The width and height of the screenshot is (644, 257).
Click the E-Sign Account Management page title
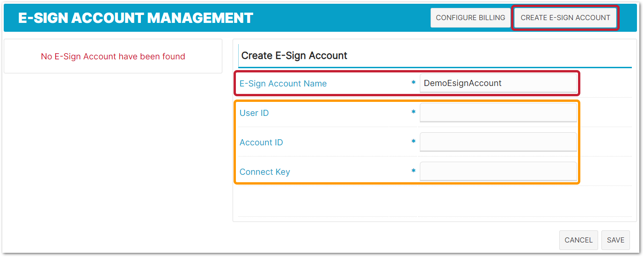pyautogui.click(x=136, y=18)
